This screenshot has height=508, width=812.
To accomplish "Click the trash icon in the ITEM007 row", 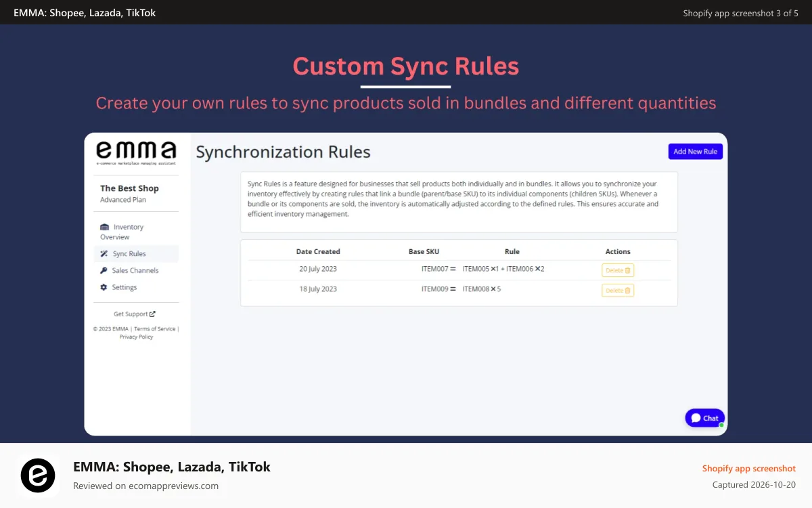I will (x=628, y=270).
